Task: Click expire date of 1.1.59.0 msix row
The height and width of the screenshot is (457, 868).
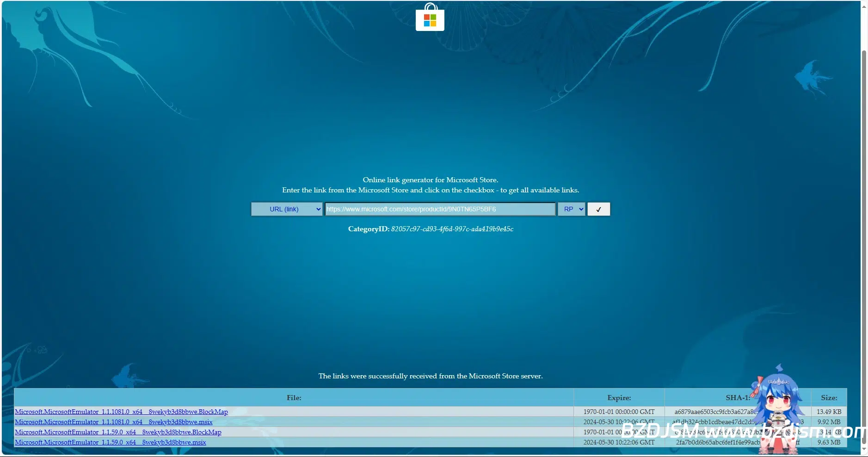Action: [x=619, y=442]
